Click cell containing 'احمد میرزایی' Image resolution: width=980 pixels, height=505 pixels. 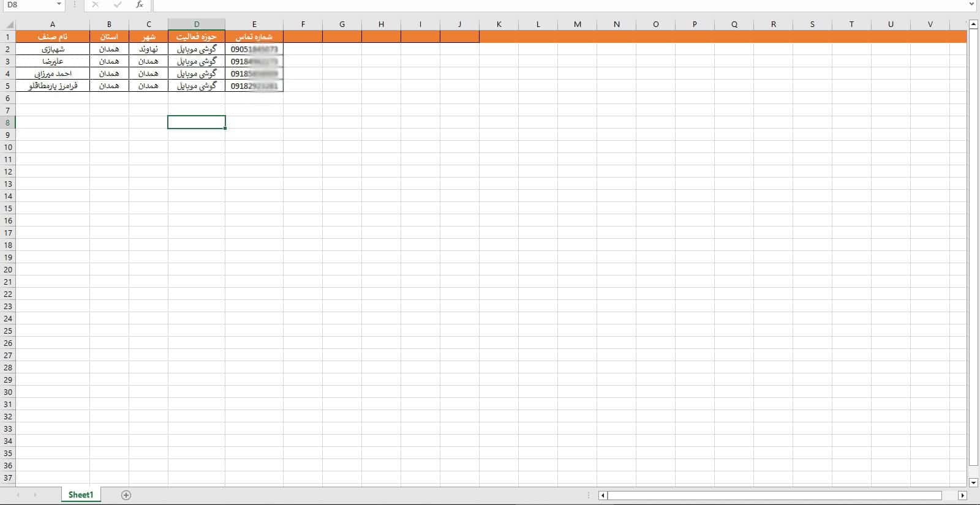coord(53,73)
